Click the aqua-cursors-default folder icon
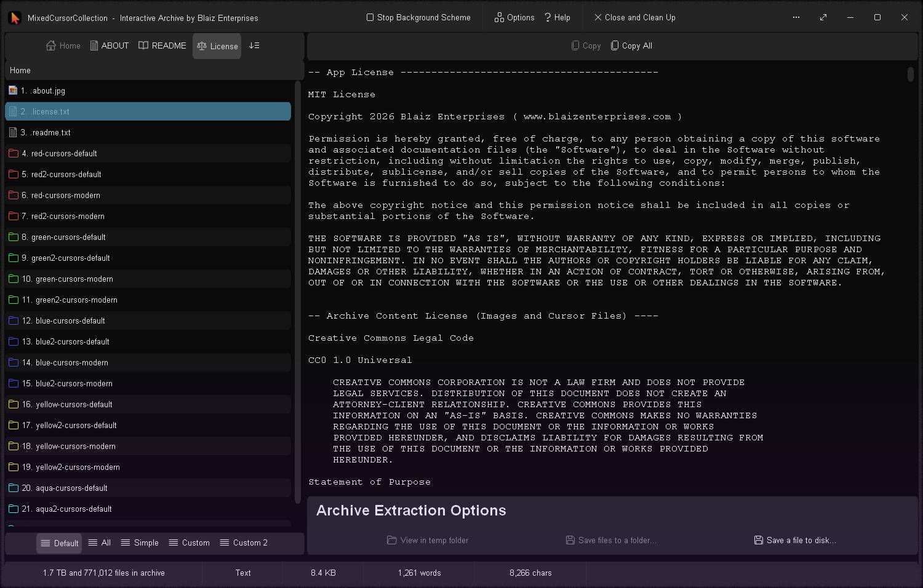923x588 pixels. (x=14, y=488)
